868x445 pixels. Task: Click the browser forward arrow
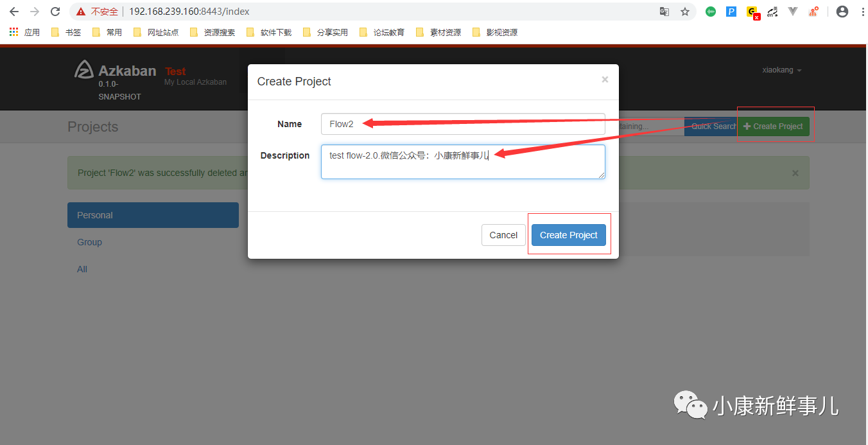pos(35,12)
